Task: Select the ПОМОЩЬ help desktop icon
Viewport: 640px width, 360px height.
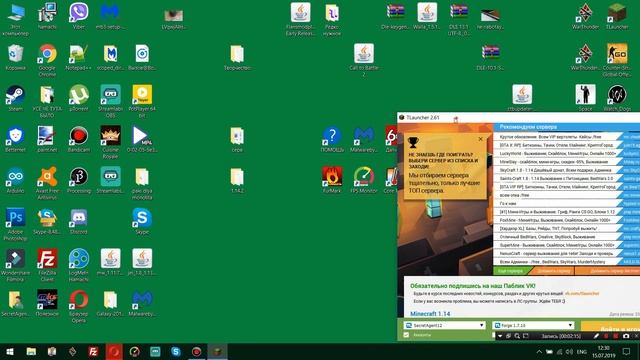Action: pos(332,139)
